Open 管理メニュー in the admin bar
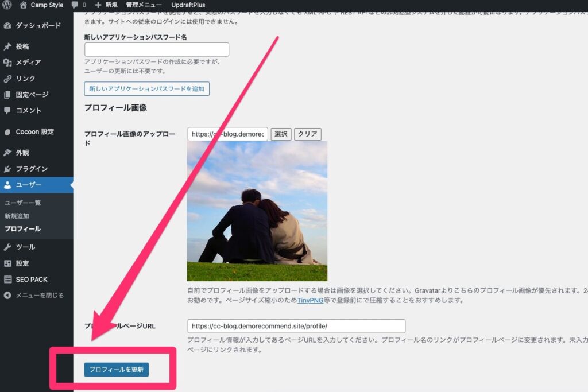The width and height of the screenshot is (588, 392). tap(144, 5)
